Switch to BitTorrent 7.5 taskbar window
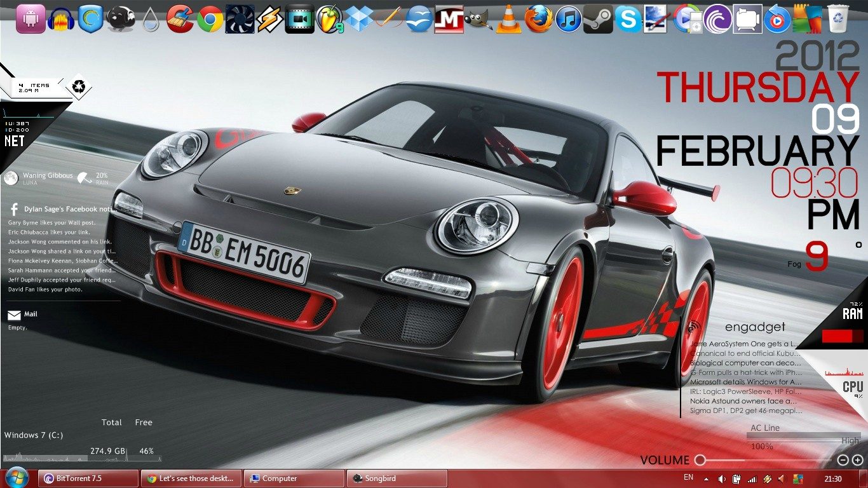The width and height of the screenshot is (868, 488). coord(88,478)
